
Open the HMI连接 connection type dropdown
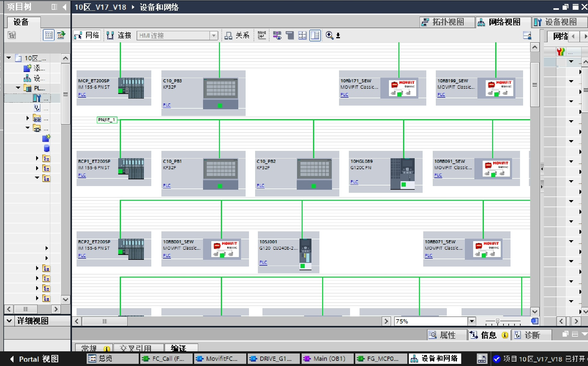coord(214,35)
